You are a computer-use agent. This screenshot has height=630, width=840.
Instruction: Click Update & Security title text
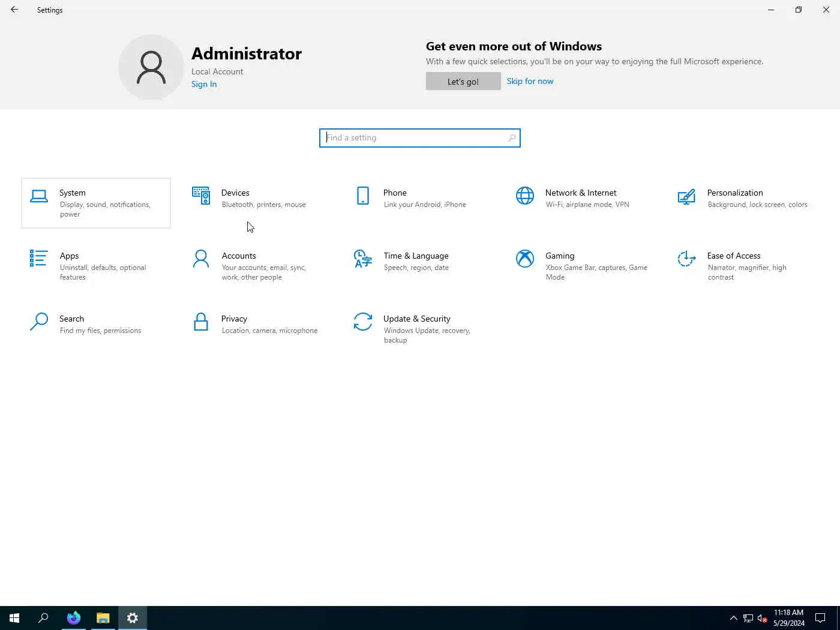click(x=417, y=319)
